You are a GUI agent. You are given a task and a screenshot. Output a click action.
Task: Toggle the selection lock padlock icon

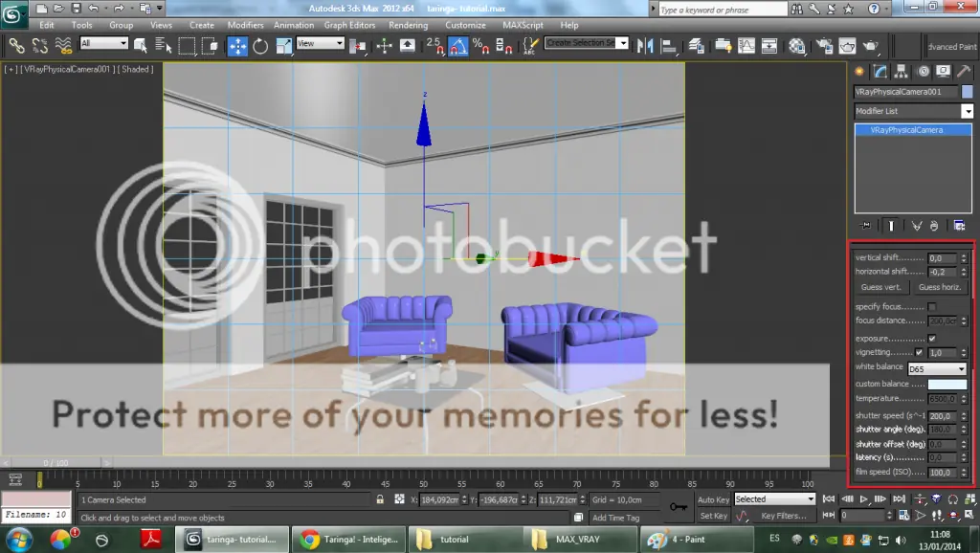tap(380, 499)
